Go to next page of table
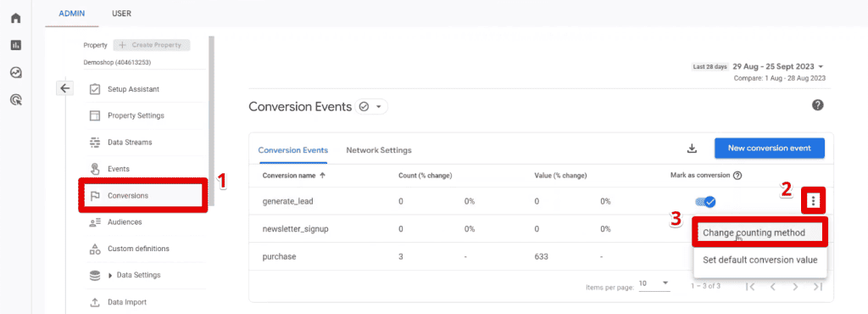 (x=795, y=286)
